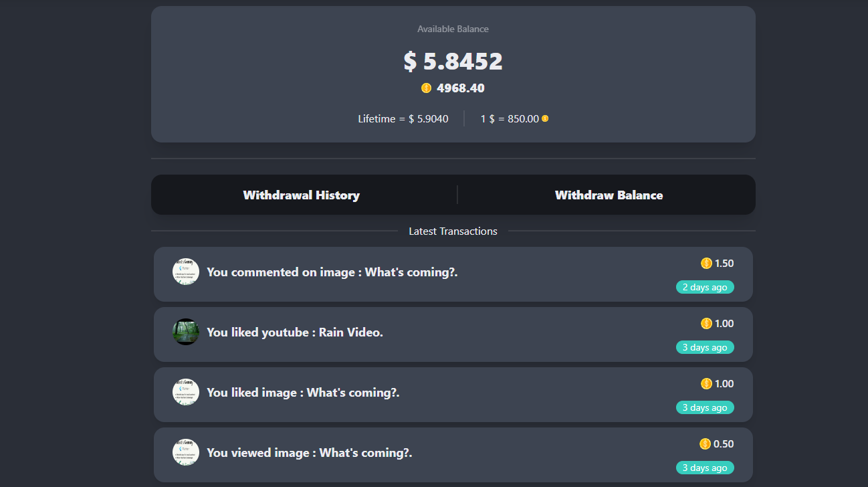Open 'You commented on image' transaction
This screenshot has width=868, height=487.
pos(332,272)
